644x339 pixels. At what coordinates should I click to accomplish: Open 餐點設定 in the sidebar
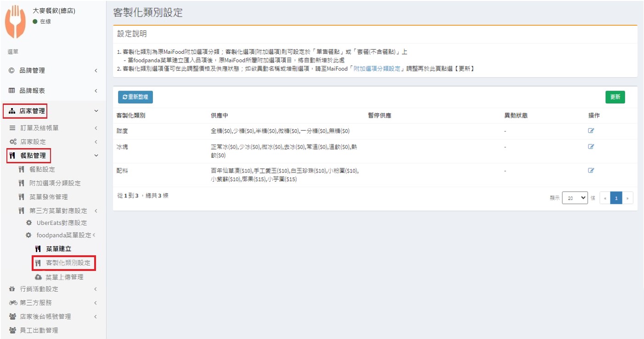point(42,169)
